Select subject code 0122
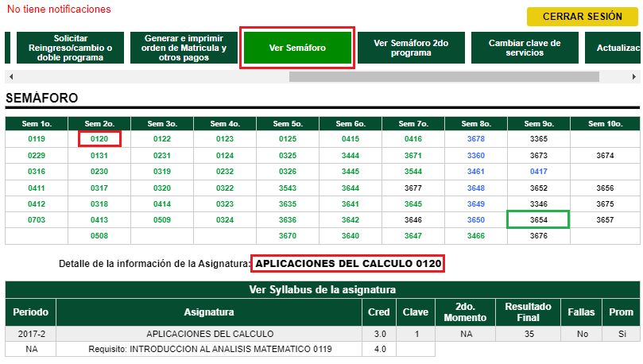This screenshot has height=364, width=643. [162, 139]
